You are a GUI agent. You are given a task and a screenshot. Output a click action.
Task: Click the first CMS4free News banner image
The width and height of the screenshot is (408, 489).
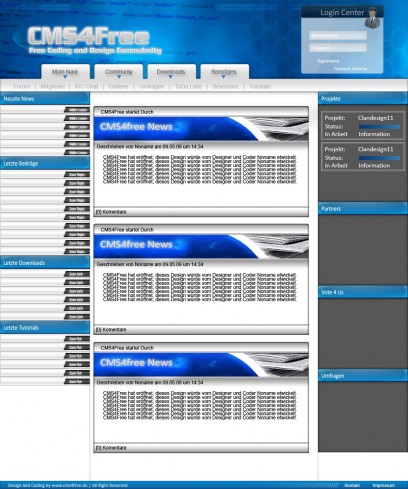click(201, 128)
